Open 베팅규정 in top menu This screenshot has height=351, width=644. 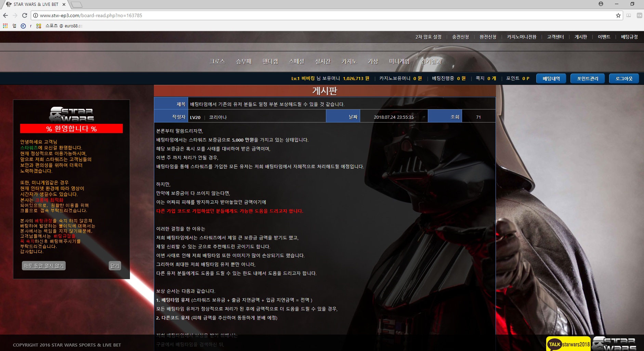pos(629,37)
